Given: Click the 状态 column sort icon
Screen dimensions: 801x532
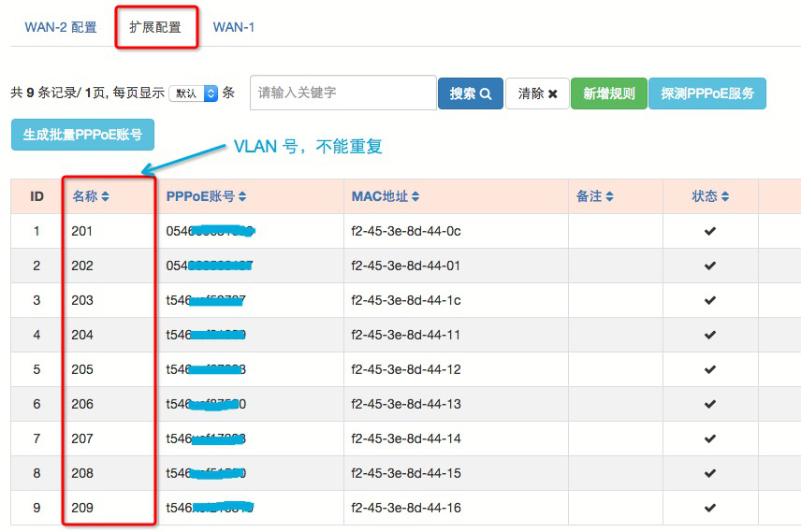Looking at the screenshot, I should (x=725, y=196).
